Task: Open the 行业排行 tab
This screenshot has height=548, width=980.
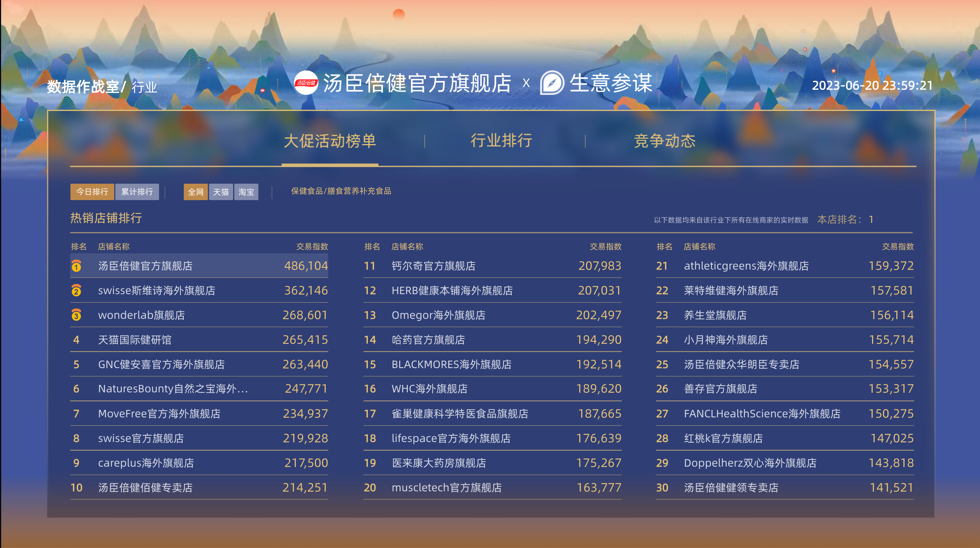Action: click(x=501, y=140)
